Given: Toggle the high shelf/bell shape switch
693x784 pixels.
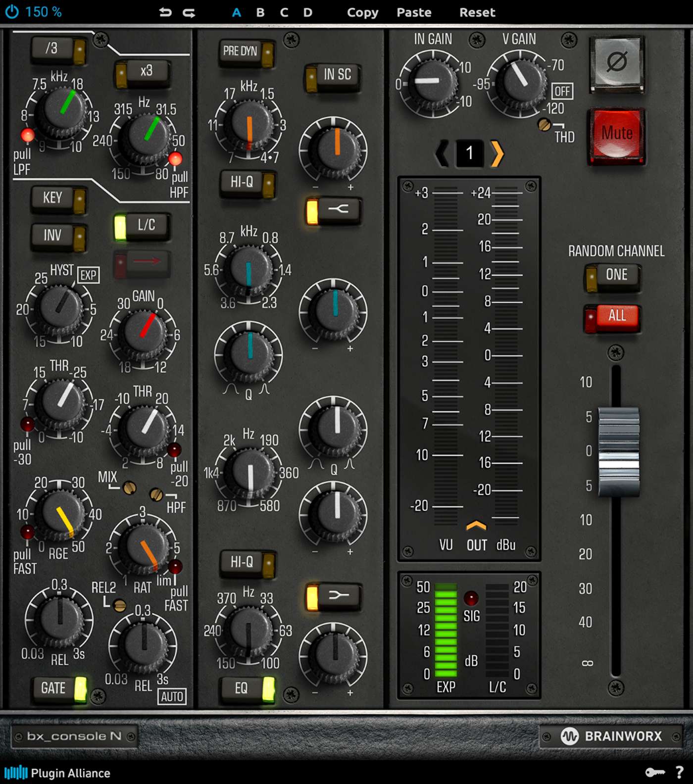Looking at the screenshot, I should [x=334, y=210].
